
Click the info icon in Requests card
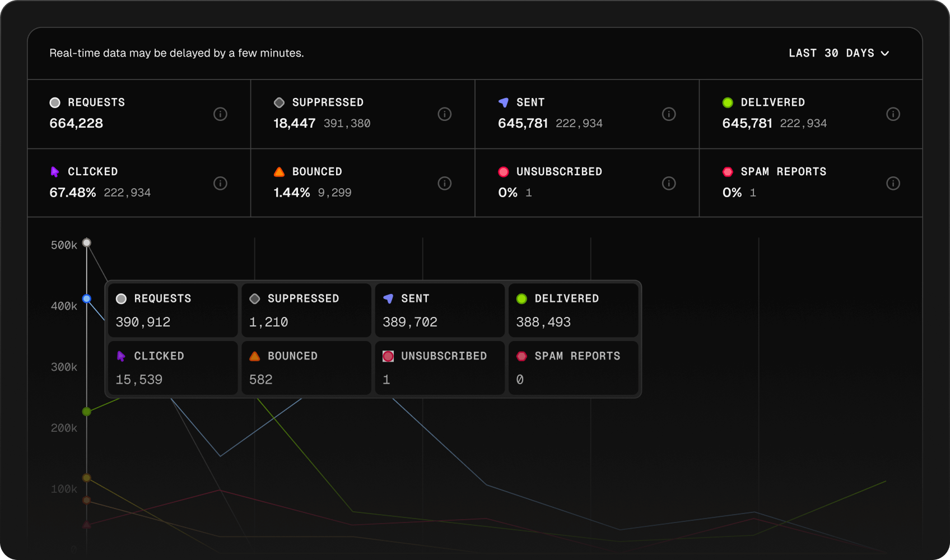220,114
